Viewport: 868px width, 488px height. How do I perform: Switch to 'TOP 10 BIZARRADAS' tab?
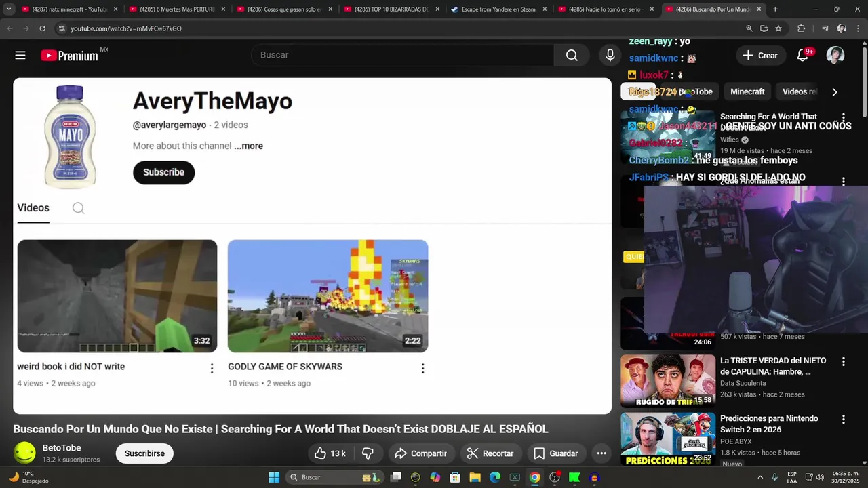pyautogui.click(x=391, y=9)
